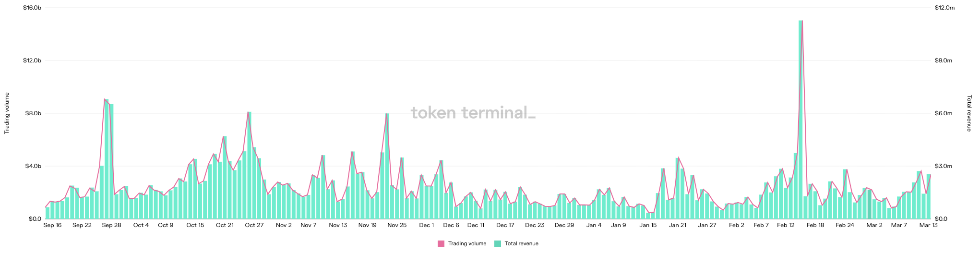Image resolution: width=980 pixels, height=253 pixels.
Task: Click the vertical Trading volume axis title
Action: tap(7, 113)
